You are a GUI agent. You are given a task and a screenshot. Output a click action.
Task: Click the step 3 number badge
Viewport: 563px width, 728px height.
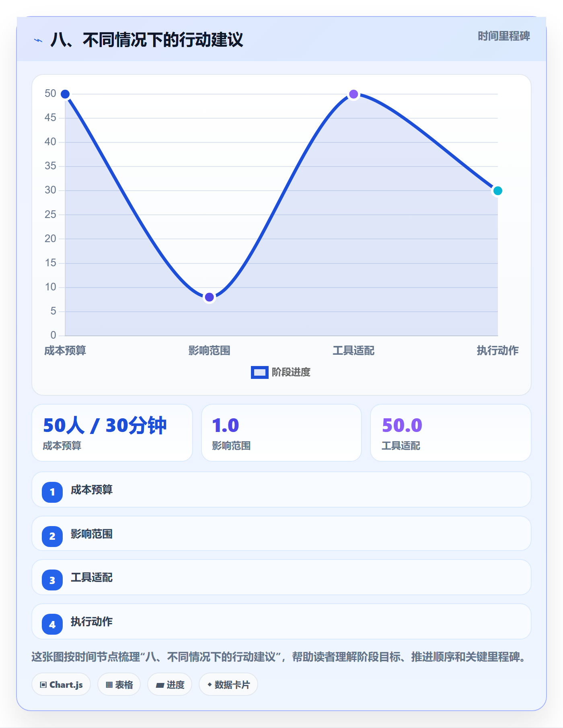click(x=52, y=580)
